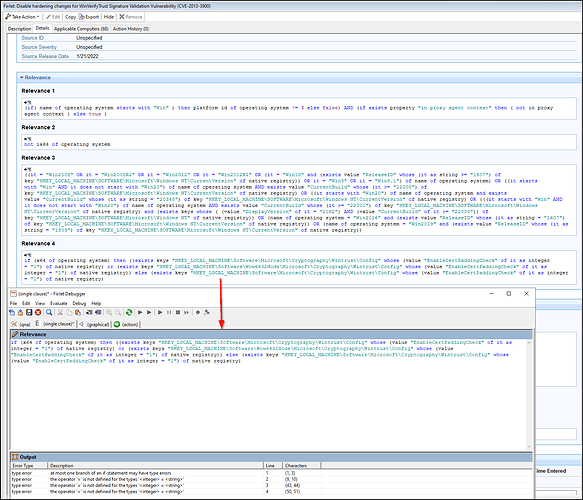Open the Take Action dropdown
The width and height of the screenshot is (583, 500).
pyautogui.click(x=22, y=17)
